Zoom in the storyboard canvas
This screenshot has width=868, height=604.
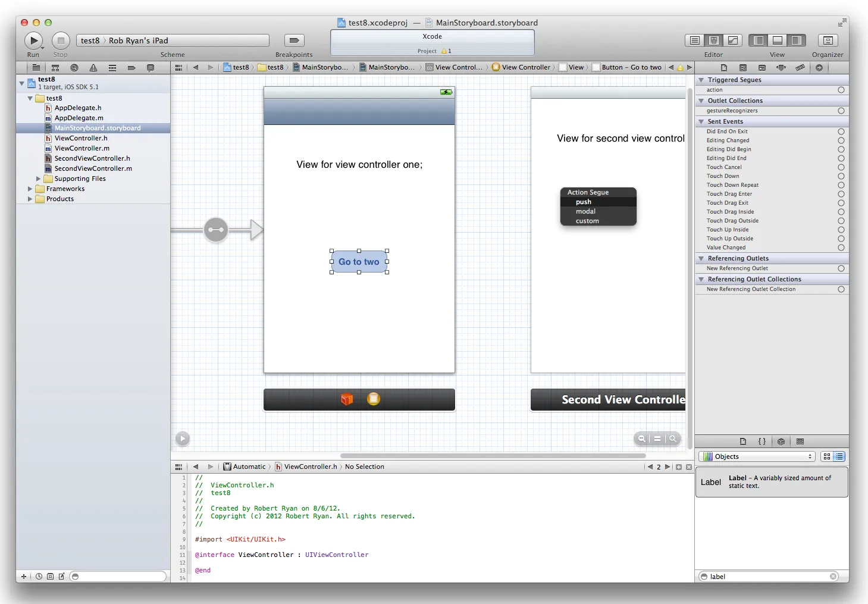point(673,439)
